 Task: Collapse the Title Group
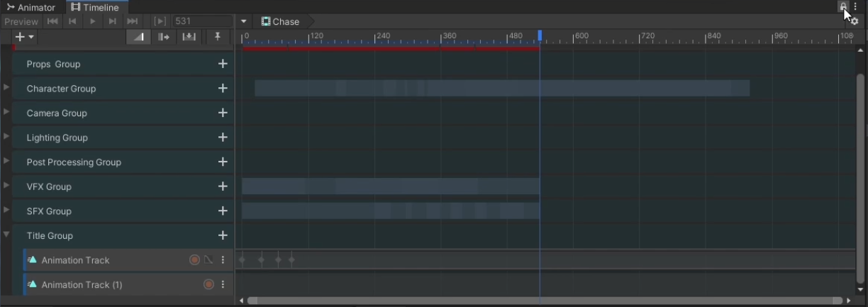click(x=6, y=235)
